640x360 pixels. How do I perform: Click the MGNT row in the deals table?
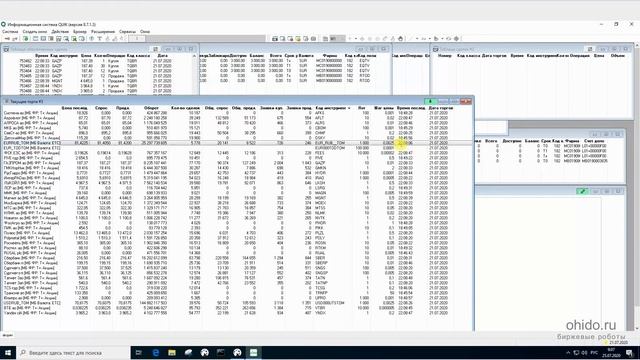(98, 81)
